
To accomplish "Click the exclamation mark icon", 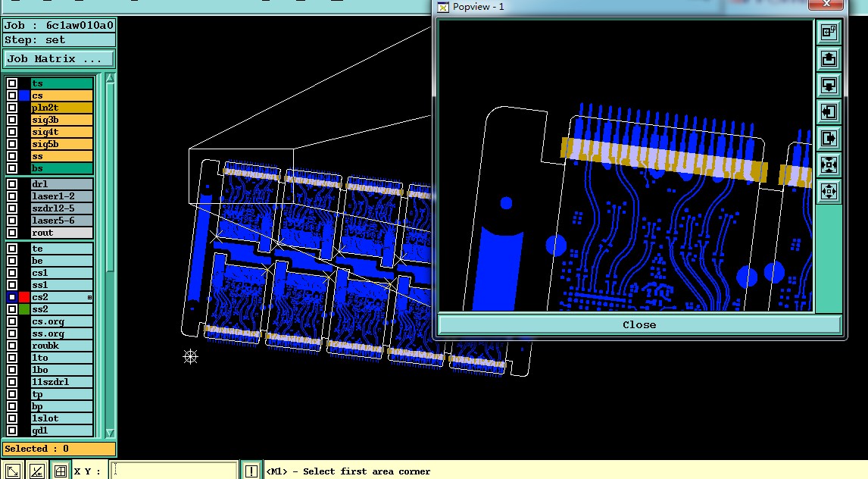I will coord(251,471).
